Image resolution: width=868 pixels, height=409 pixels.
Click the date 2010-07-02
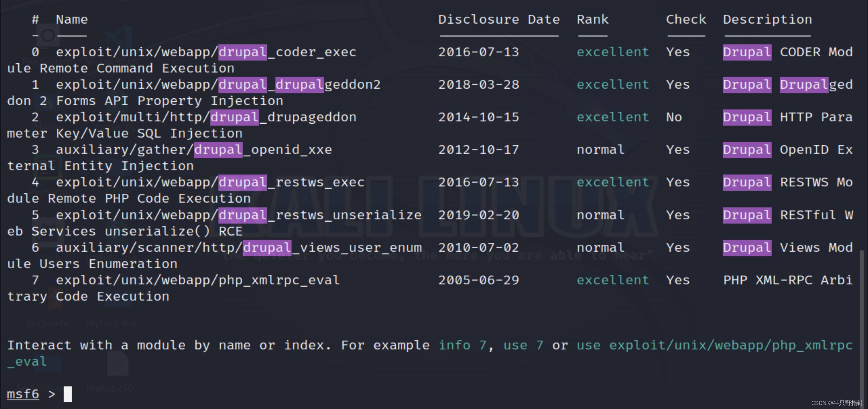pyautogui.click(x=479, y=248)
